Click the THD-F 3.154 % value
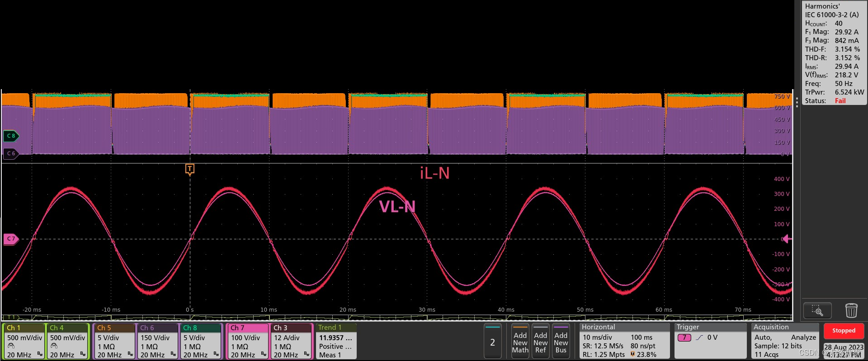Screen dimensions: 868x361 point(847,49)
